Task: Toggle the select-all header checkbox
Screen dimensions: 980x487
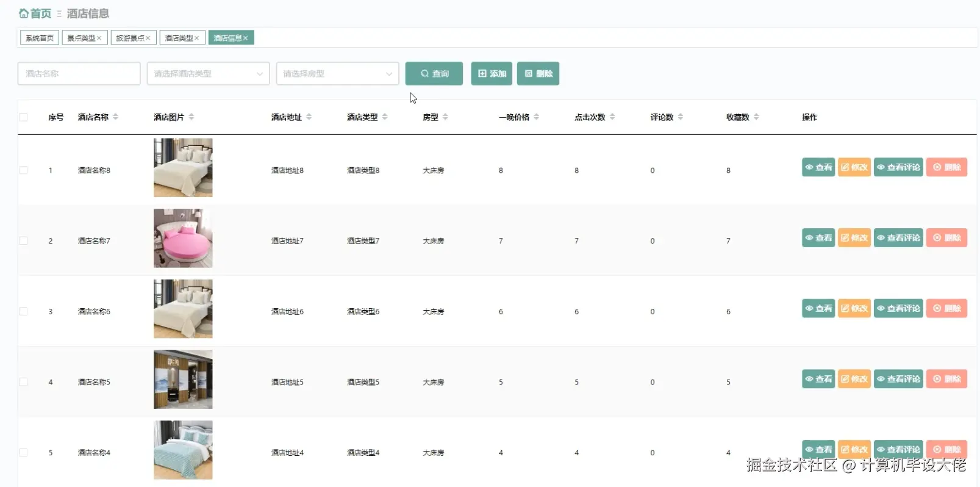Action: [23, 117]
